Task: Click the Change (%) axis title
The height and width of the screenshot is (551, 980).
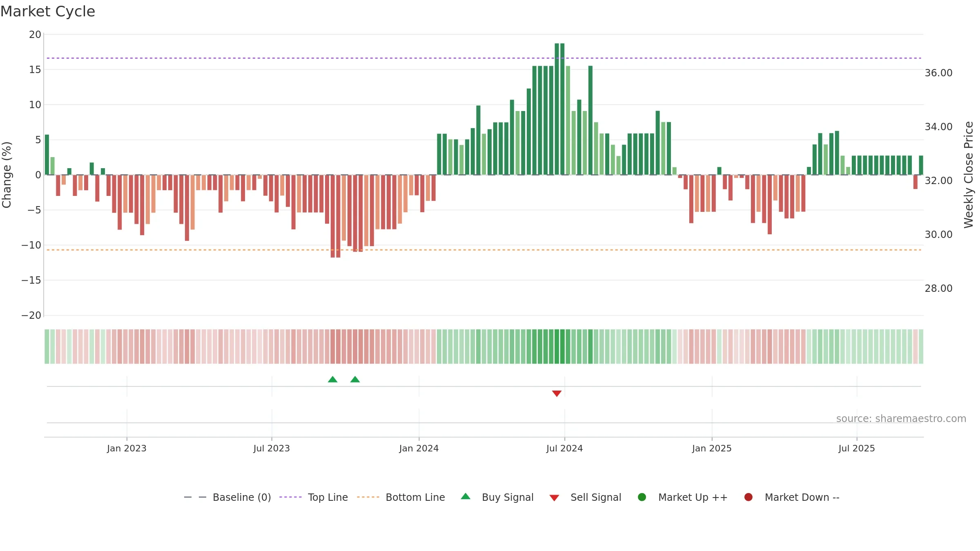Action: coord(7,175)
